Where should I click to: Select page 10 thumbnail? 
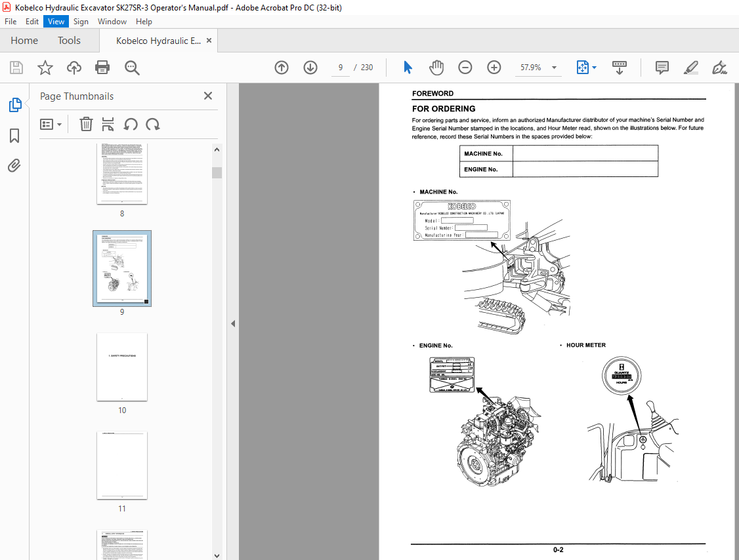pyautogui.click(x=122, y=367)
